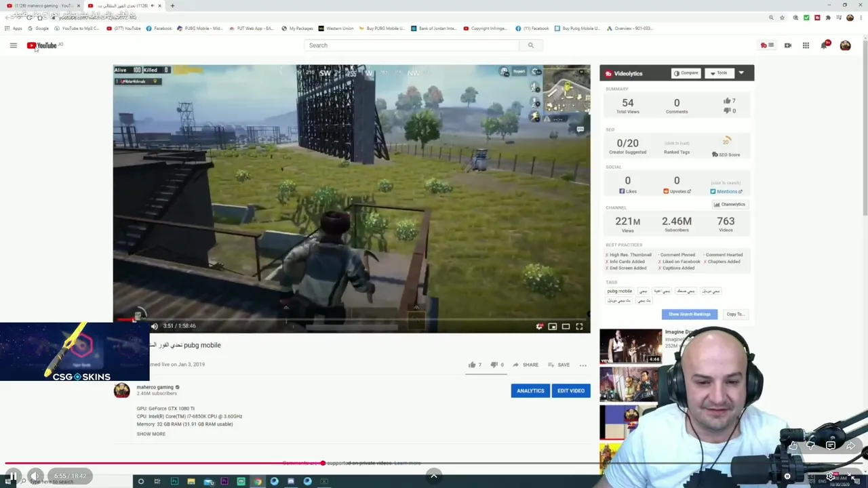The image size is (868, 488).
Task: Click the YouTube search input field
Action: (412, 45)
